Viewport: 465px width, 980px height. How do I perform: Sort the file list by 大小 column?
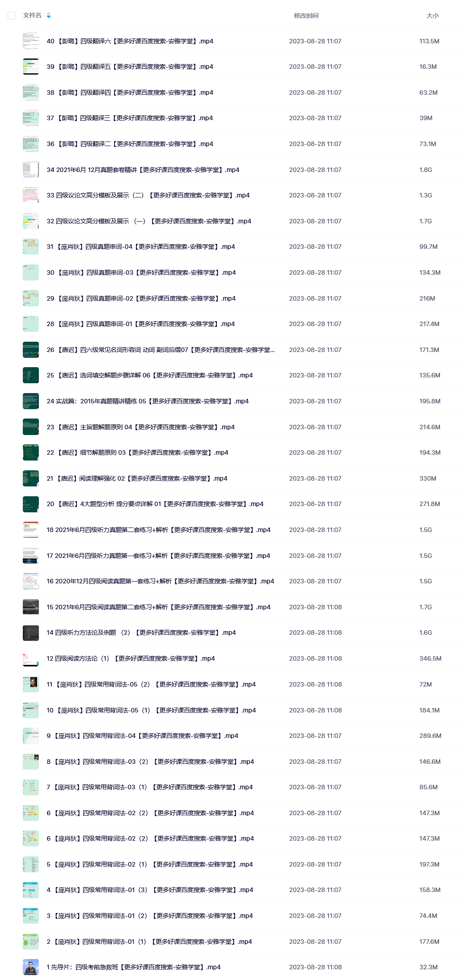pyautogui.click(x=432, y=16)
